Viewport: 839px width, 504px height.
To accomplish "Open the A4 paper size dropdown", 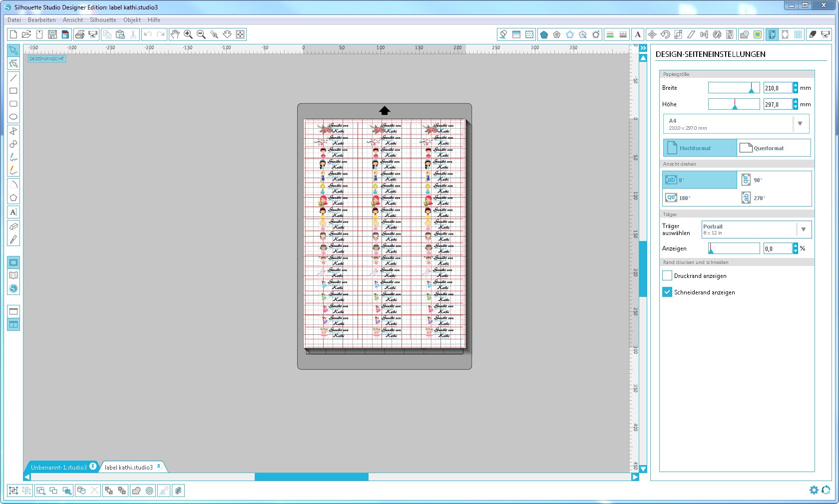I will coord(800,124).
